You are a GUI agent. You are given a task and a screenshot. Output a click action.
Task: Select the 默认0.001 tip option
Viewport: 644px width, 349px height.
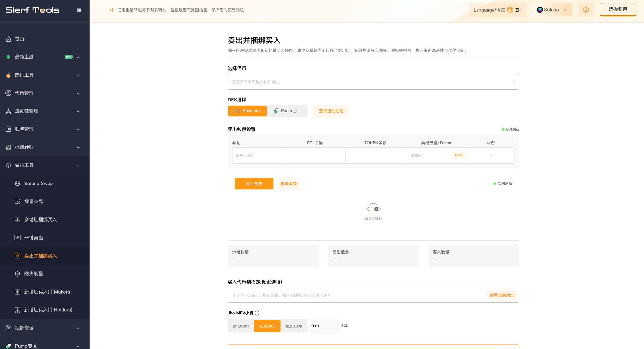pos(241,326)
